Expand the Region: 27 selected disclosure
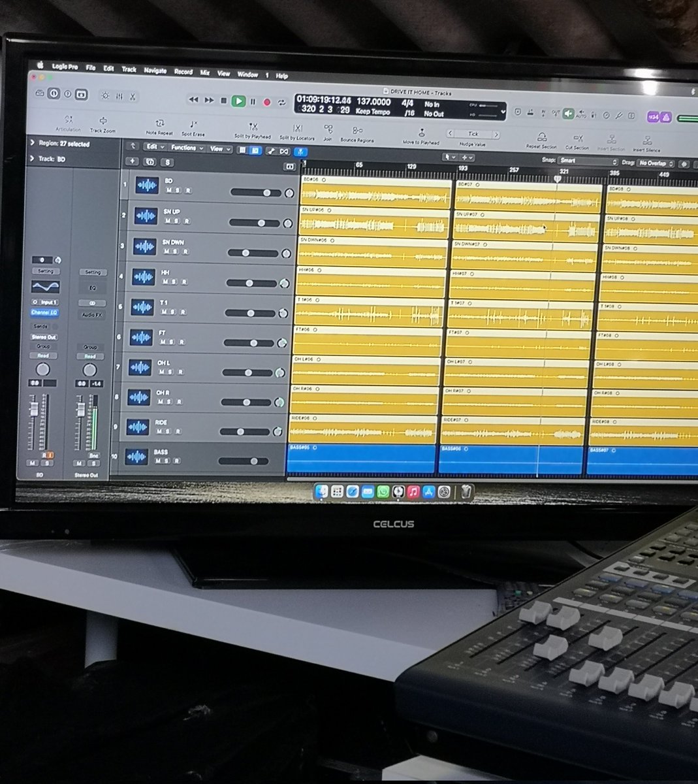The image size is (698, 784). tap(32, 143)
